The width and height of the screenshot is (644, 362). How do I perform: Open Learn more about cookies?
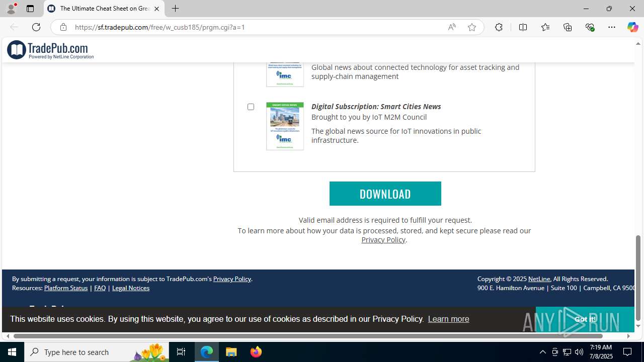coord(448,319)
